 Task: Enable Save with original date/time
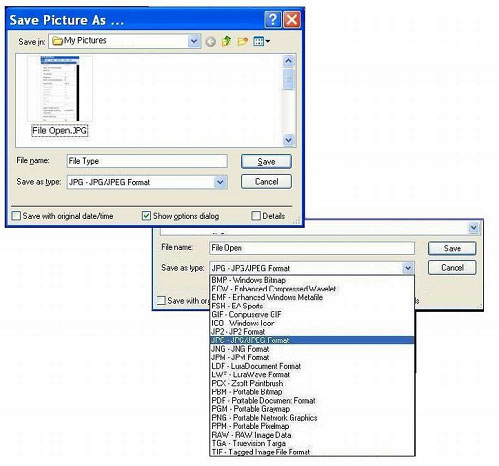click(16, 216)
